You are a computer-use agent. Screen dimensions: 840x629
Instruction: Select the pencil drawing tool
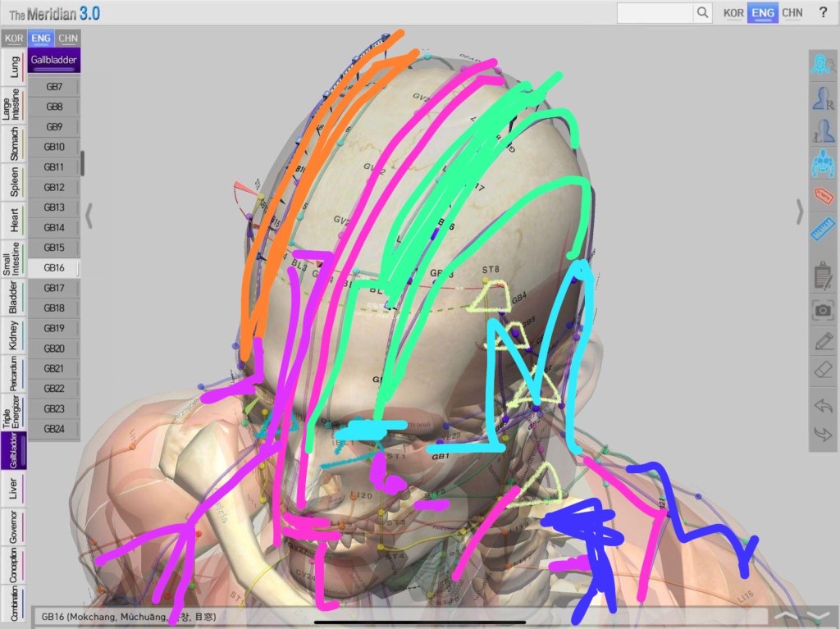click(823, 340)
